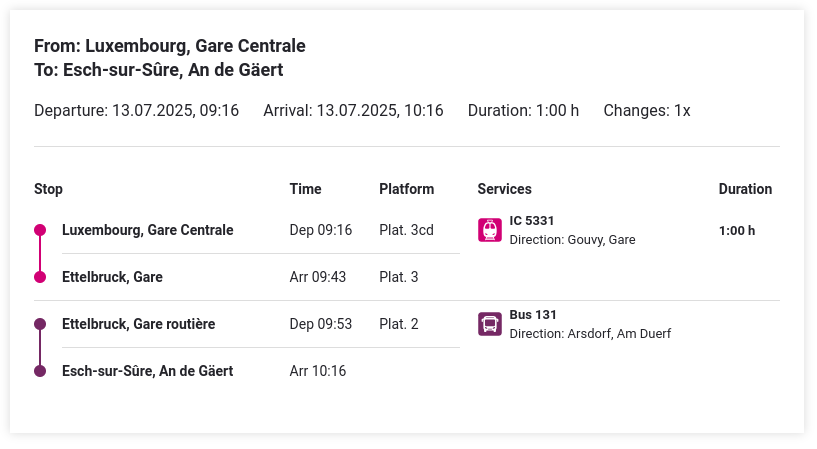Viewport: 817px width, 449px height.
Task: Click the pink dot at Luxembourg, Gare Centrale
Action: pyautogui.click(x=40, y=230)
